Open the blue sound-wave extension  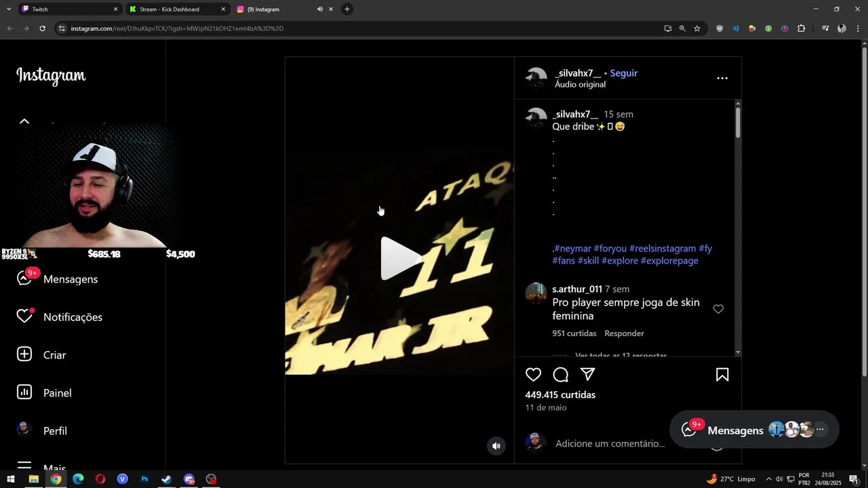(736, 28)
